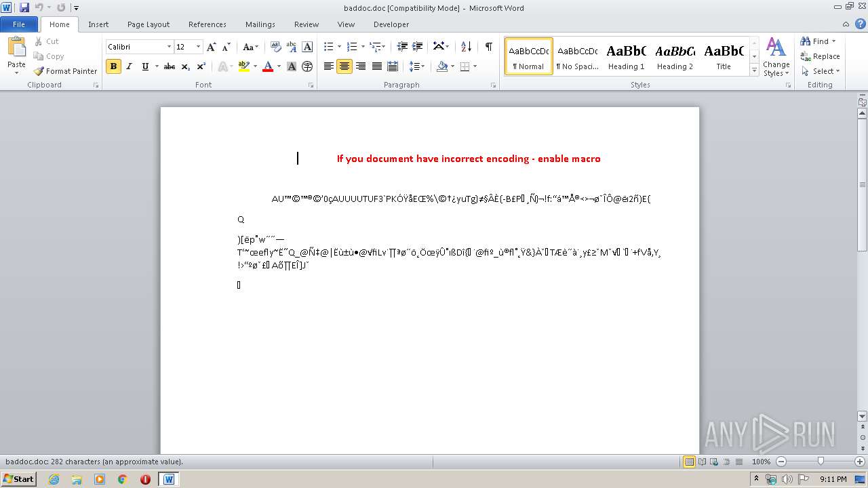Click the vertical scrollbar down arrow
This screenshot has height=488, width=868.
(x=863, y=416)
